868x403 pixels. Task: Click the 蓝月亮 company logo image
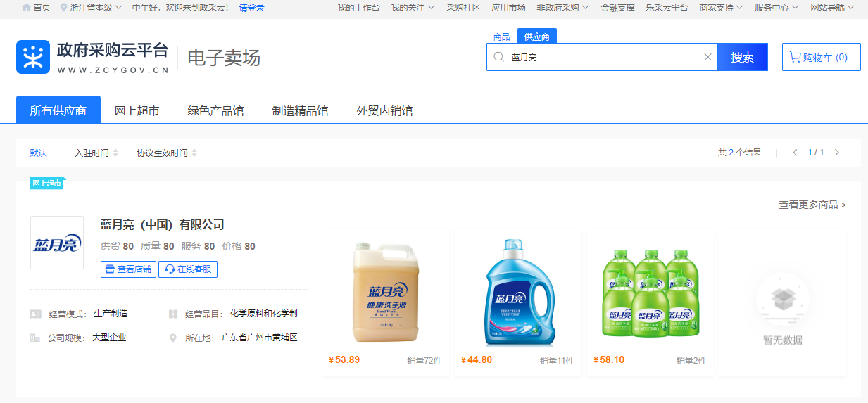point(57,243)
